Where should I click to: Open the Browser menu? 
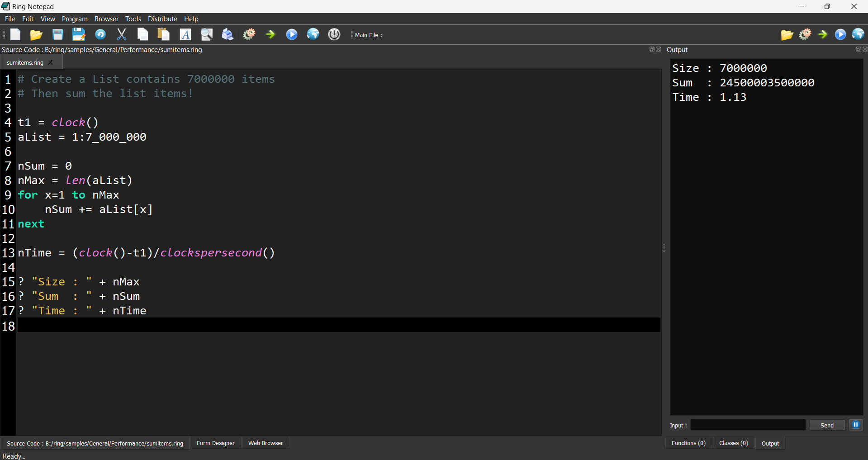106,19
